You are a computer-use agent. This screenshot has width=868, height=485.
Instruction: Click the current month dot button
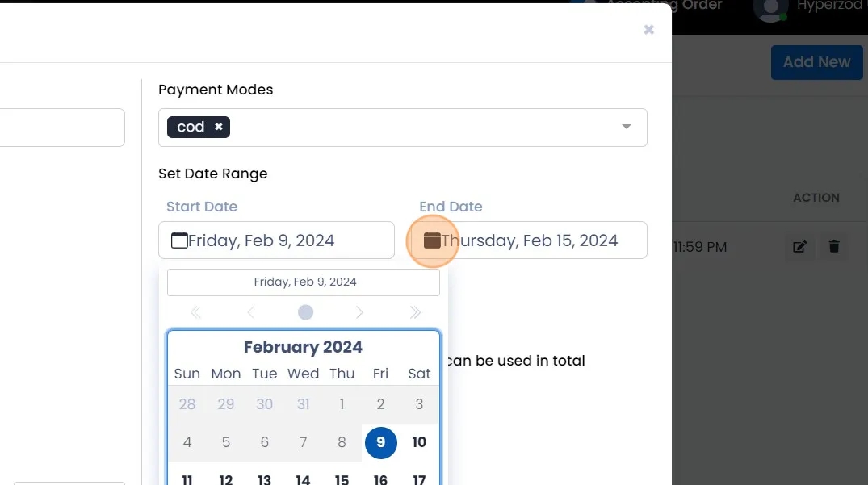(305, 312)
